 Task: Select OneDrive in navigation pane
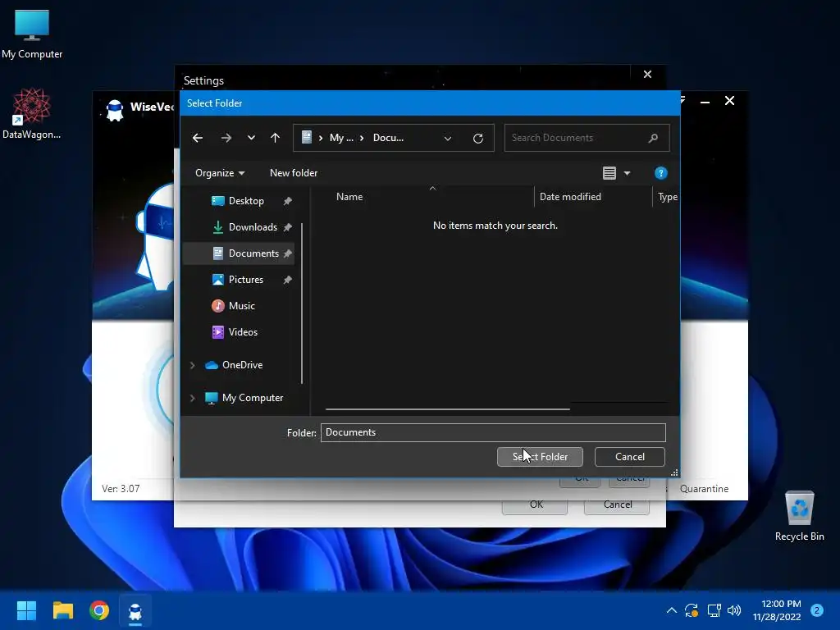242,365
